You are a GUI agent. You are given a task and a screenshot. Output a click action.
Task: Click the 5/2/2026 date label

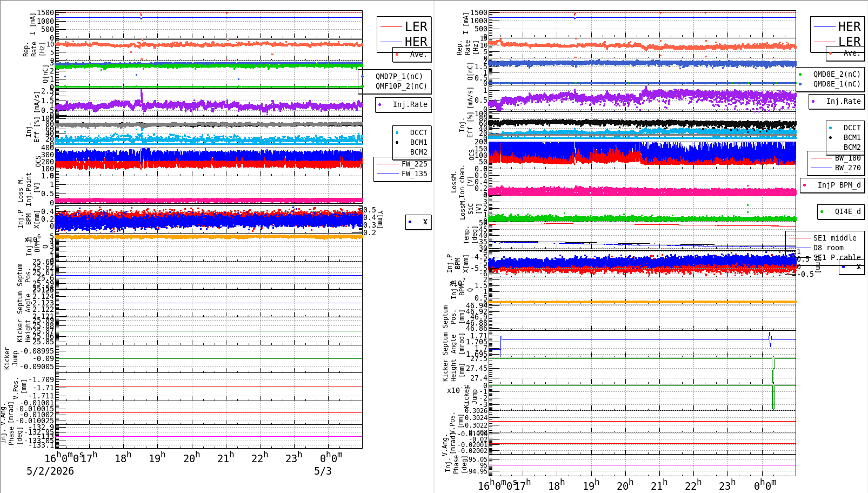(50, 471)
